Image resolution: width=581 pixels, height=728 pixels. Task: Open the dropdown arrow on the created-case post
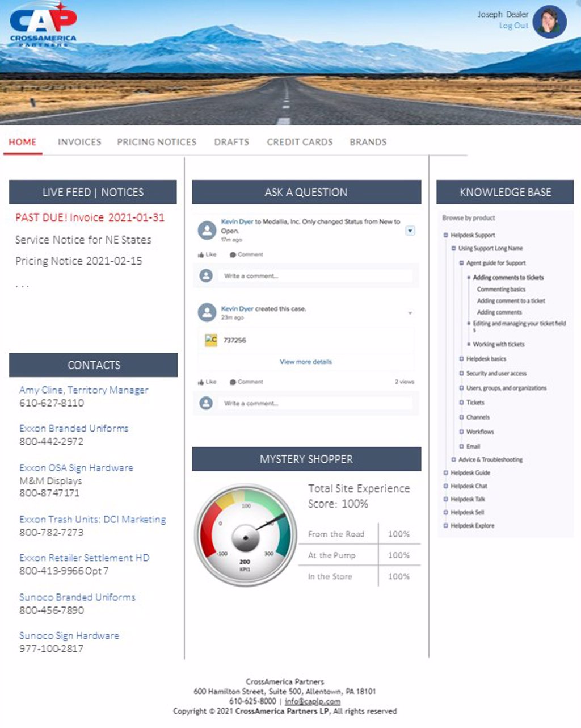[410, 313]
